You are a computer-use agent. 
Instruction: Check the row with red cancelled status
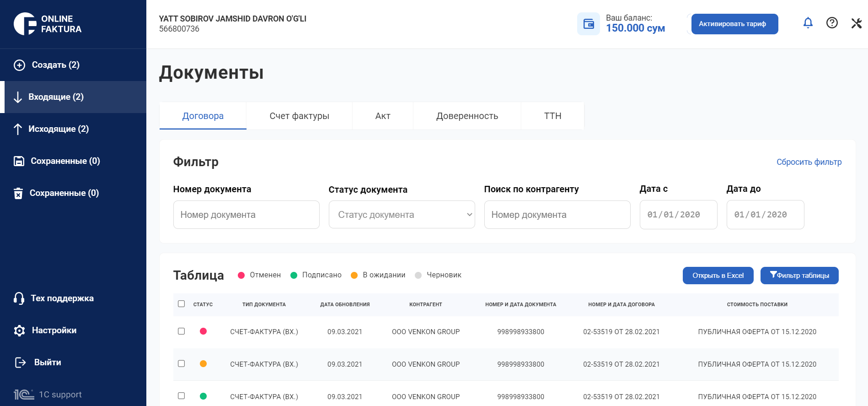(x=182, y=331)
